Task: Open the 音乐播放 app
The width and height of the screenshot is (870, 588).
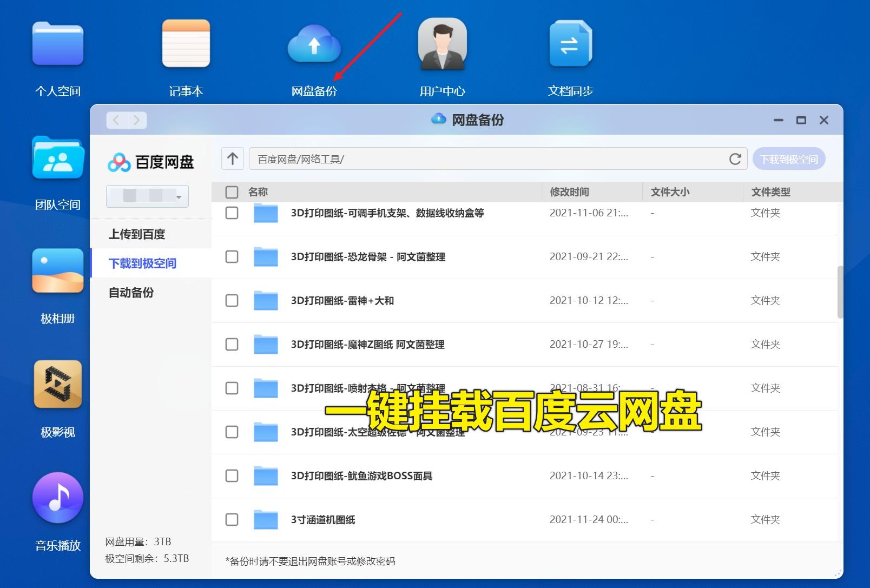Action: 57,498
